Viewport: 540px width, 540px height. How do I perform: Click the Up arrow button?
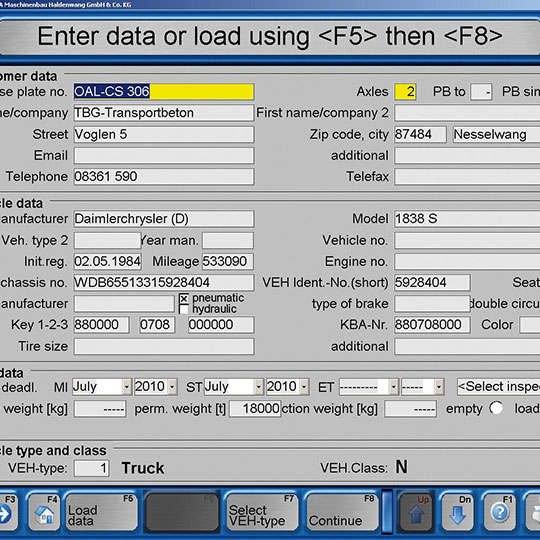[416, 512]
